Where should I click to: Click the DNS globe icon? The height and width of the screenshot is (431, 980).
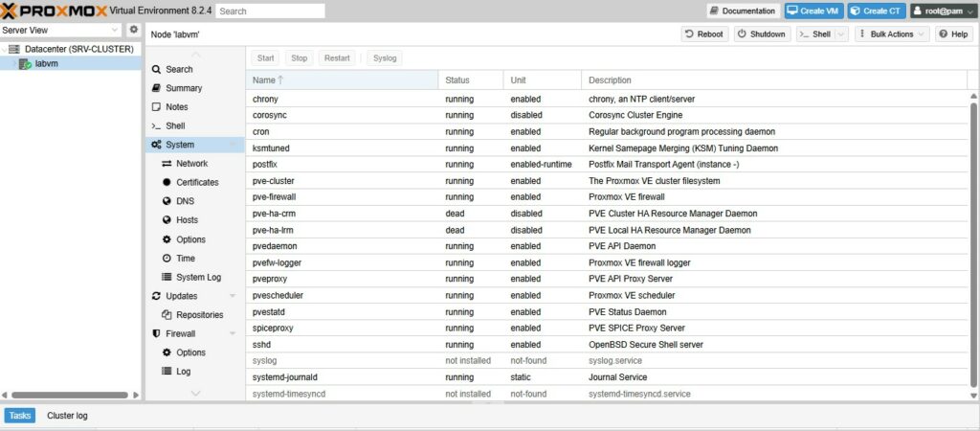(x=167, y=201)
